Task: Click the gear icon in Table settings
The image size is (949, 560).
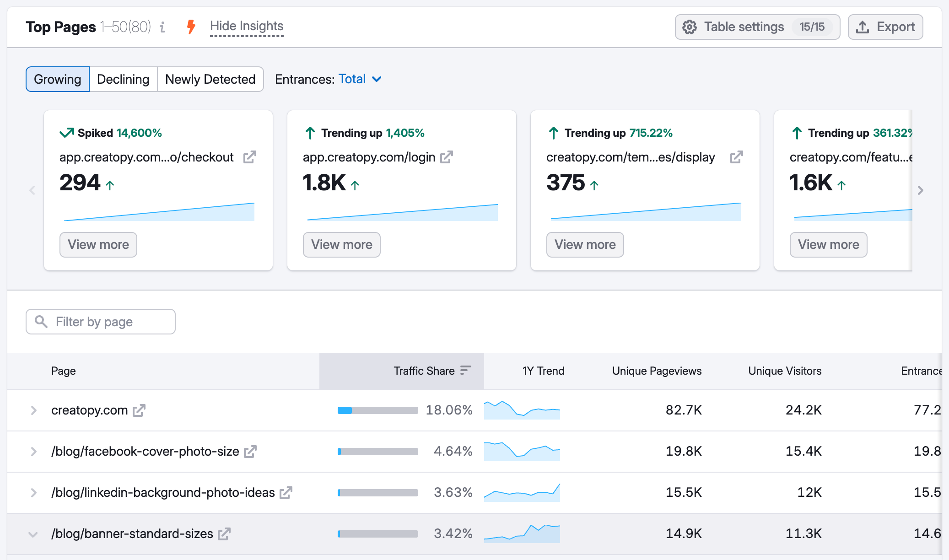Action: [690, 27]
